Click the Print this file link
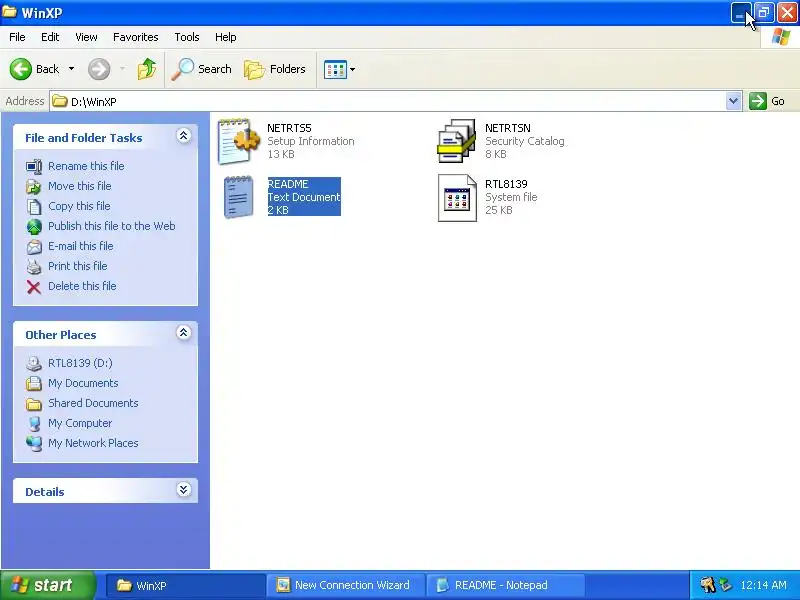800x600 pixels. pyautogui.click(x=78, y=266)
